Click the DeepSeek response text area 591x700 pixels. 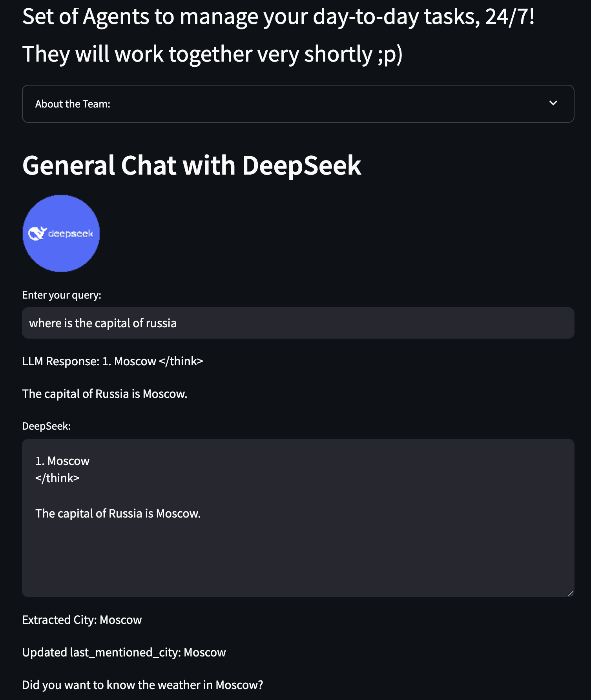pos(298,518)
